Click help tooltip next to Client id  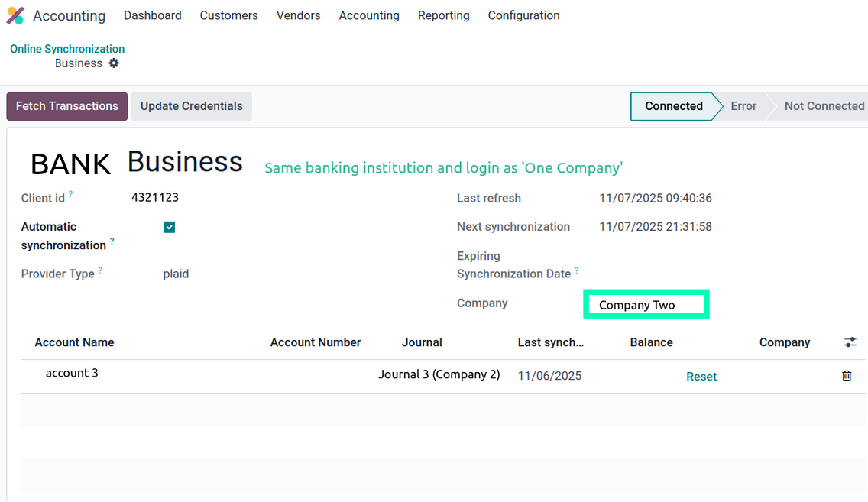coord(71,195)
